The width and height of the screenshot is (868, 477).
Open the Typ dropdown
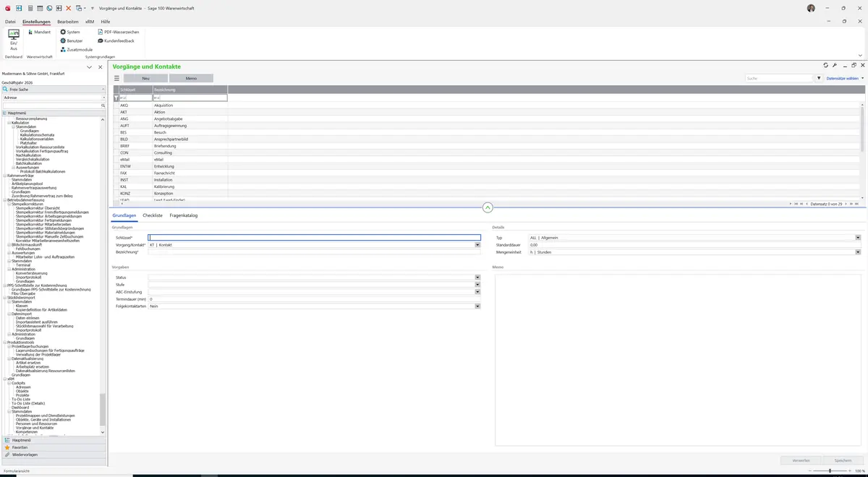point(858,238)
